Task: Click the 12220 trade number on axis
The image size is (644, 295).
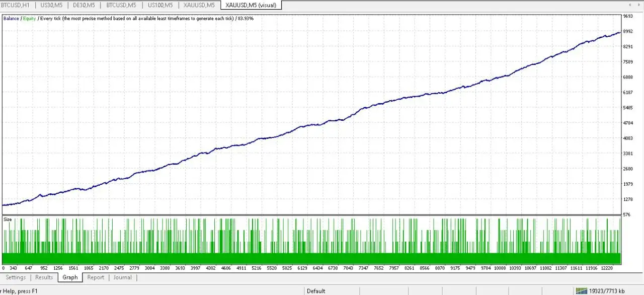Action: pos(606,269)
